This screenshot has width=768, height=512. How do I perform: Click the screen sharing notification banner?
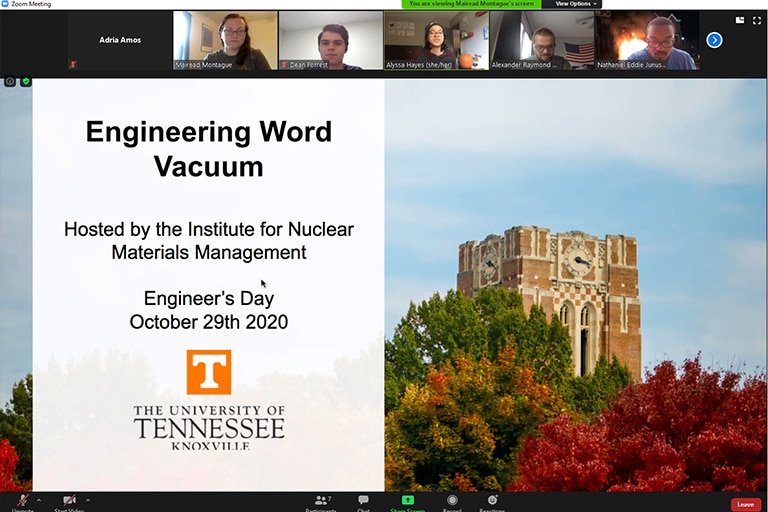476,4
